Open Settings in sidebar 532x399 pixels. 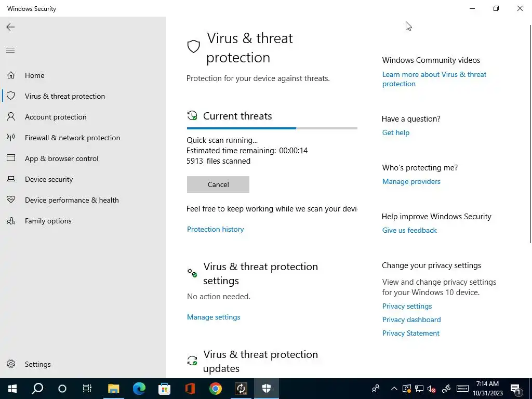[37, 364]
